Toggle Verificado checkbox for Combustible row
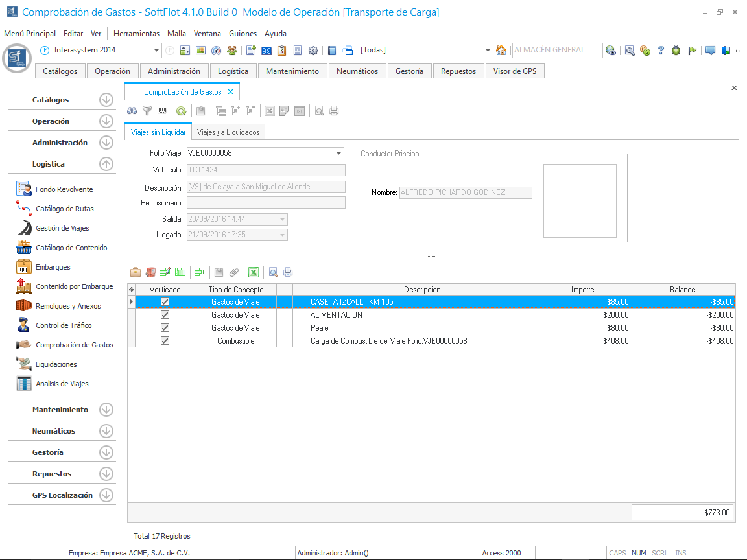 (x=165, y=341)
